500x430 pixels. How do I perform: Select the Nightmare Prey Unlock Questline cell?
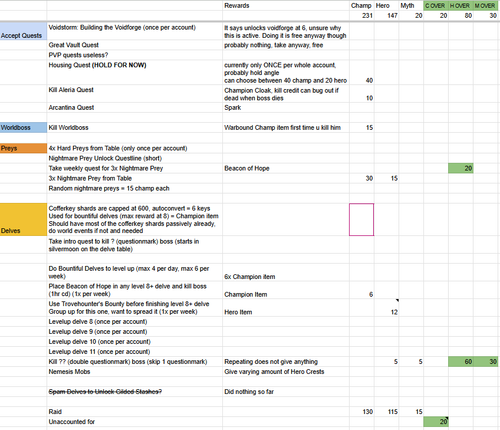135,158
